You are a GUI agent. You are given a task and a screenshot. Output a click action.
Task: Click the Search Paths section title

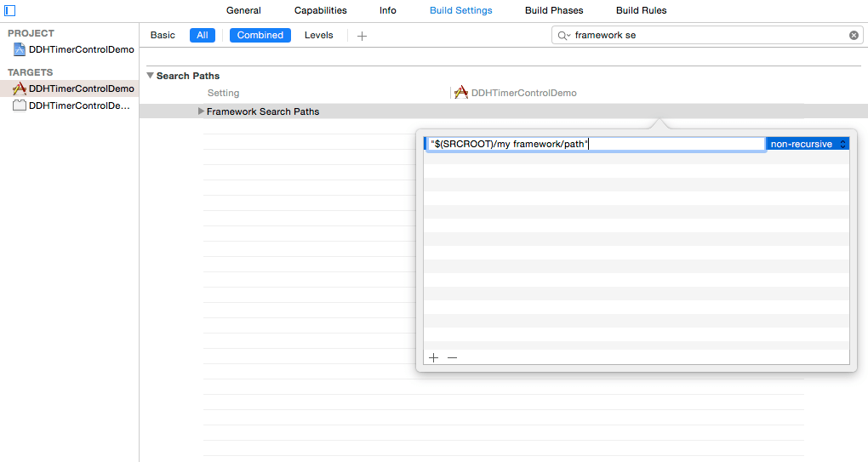coord(188,76)
